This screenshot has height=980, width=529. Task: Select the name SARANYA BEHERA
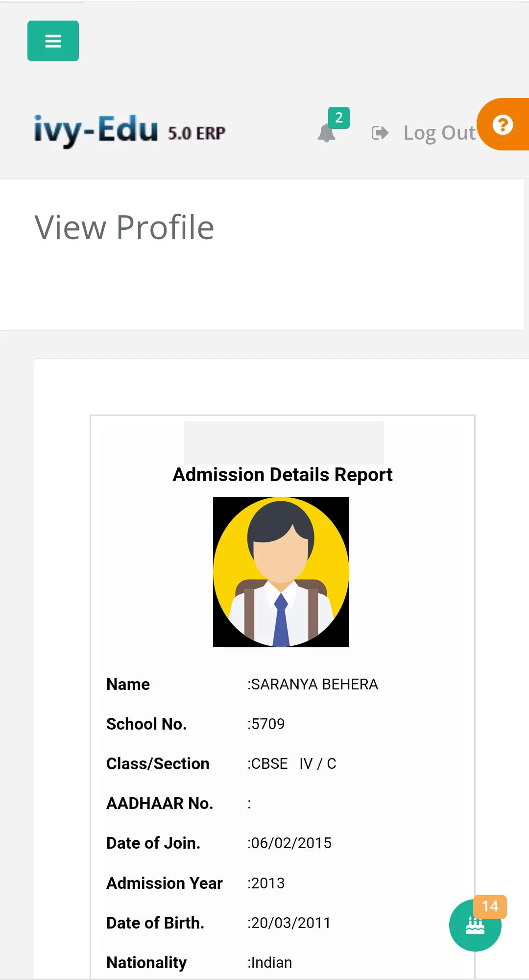click(314, 684)
